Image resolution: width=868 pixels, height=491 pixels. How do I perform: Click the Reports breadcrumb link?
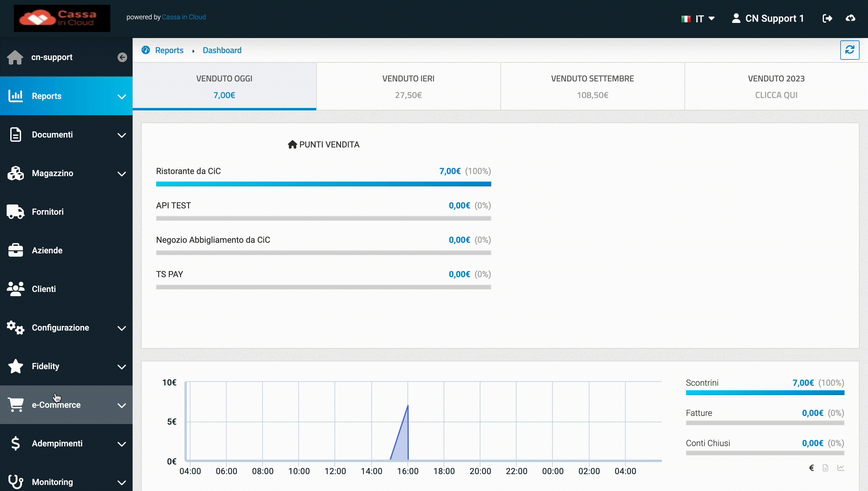(169, 50)
